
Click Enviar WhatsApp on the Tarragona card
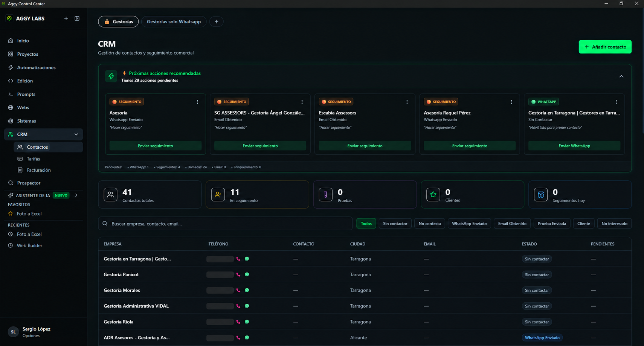coord(574,146)
